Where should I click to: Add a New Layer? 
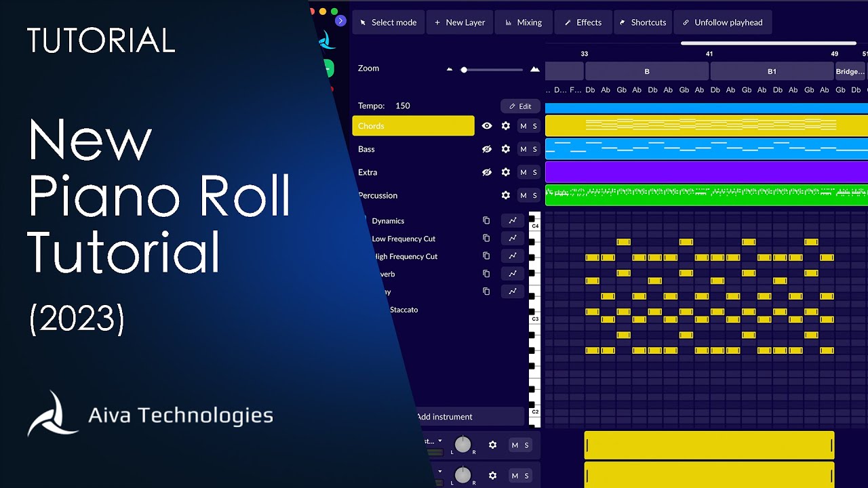point(459,22)
